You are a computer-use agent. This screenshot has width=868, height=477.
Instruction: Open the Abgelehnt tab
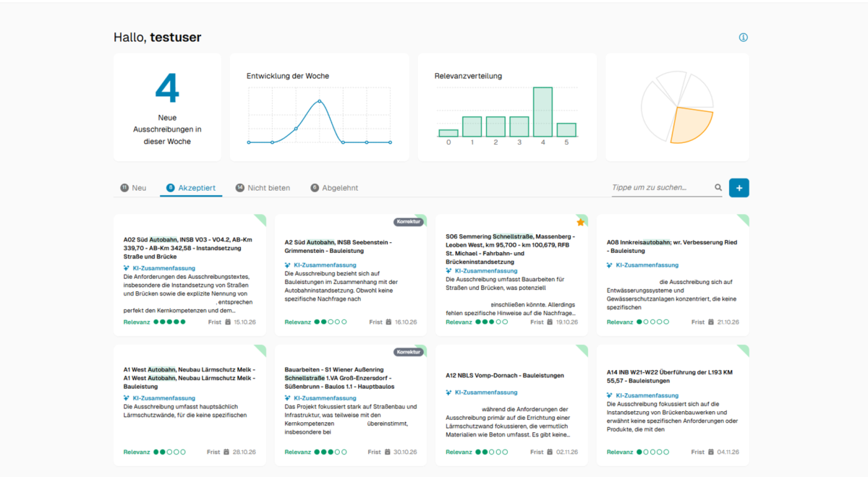[x=334, y=188]
